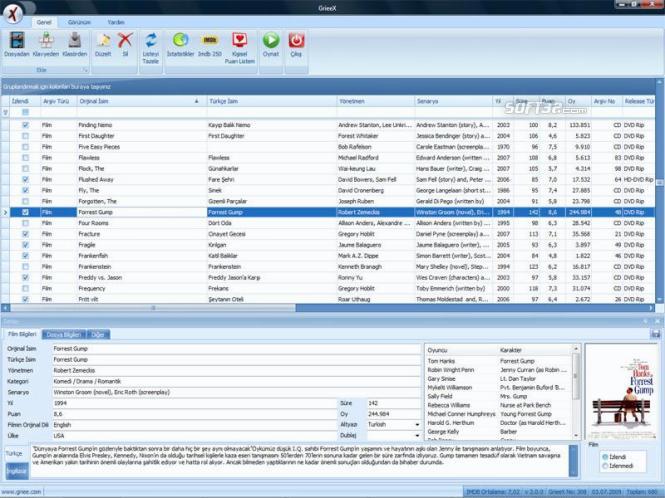Screen dimensions: 665x498
Task: Select the Freddy vs. Jason row
Action: (x=329, y=277)
